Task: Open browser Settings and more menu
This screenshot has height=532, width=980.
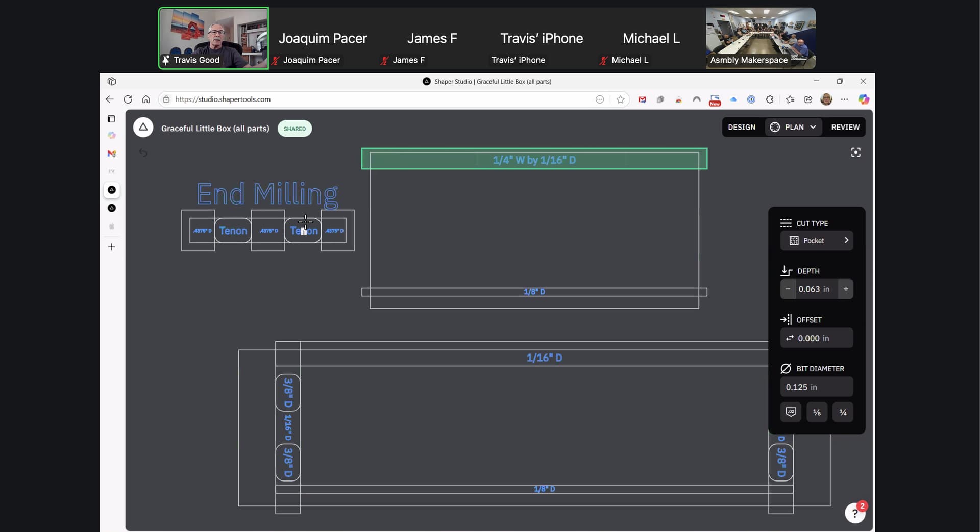Action: click(x=844, y=99)
